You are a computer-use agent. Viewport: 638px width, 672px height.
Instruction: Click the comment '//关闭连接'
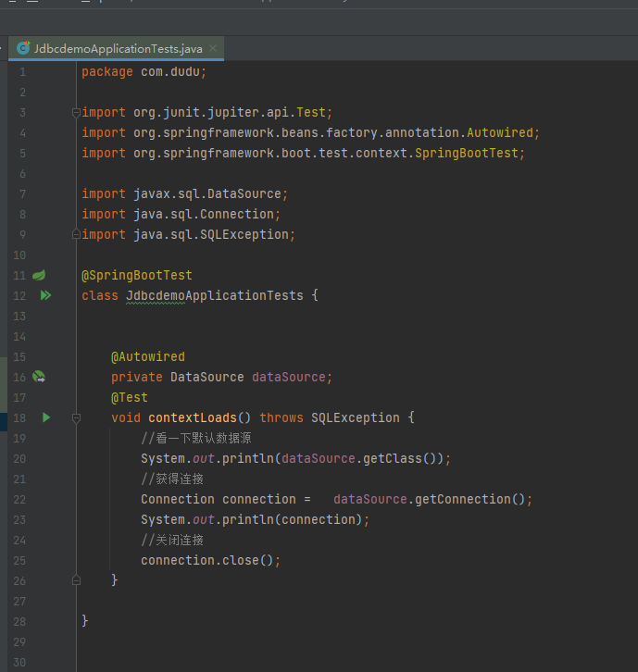tap(172, 540)
